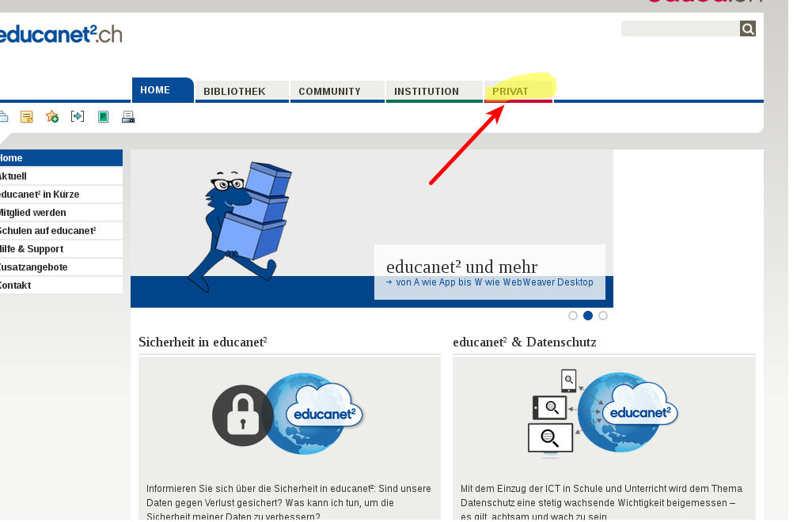Select 'Mitglied werden' in the left menu
Screen dimensions: 812x522
coord(33,213)
